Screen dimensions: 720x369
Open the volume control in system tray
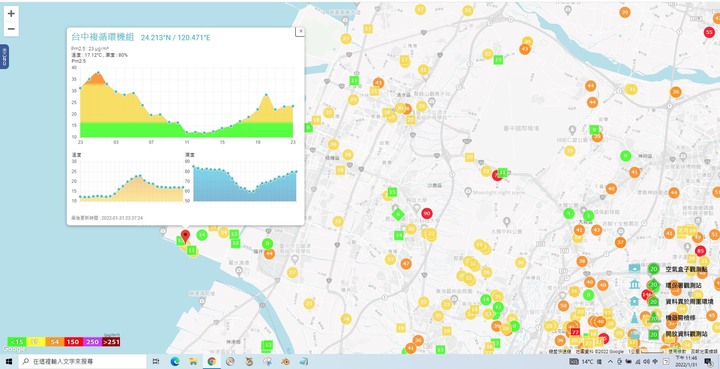click(647, 362)
